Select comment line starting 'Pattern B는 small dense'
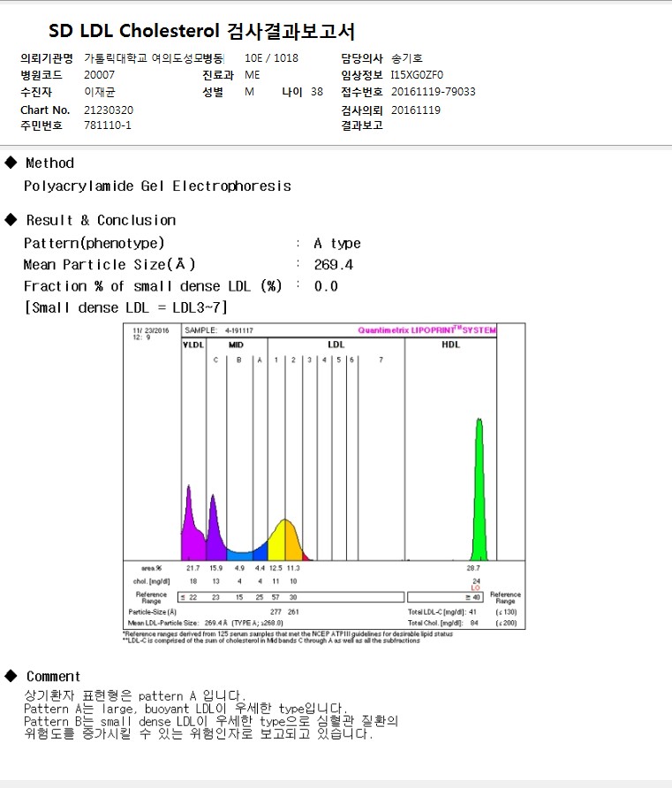This screenshot has height=788, width=672. coord(211,721)
